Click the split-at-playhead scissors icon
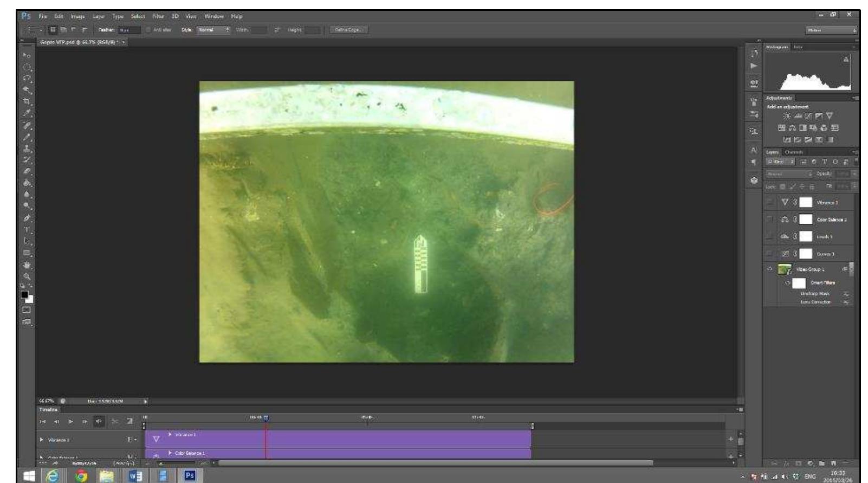868x483 pixels. [115, 421]
